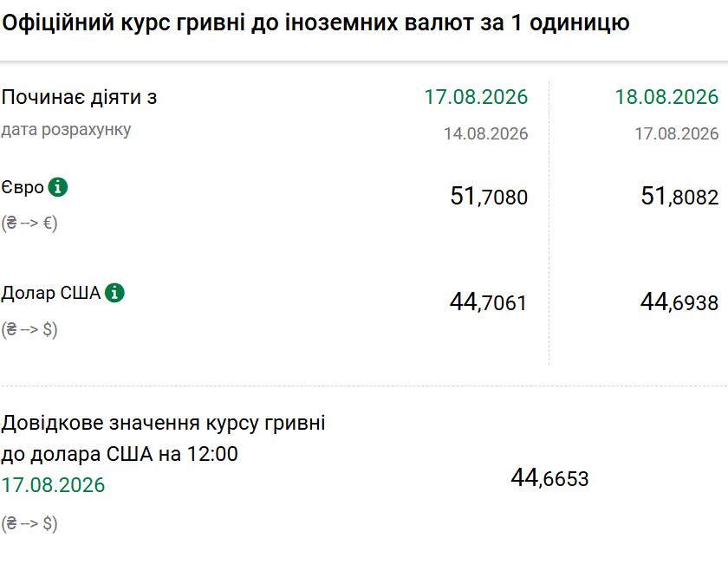
Task: Click the hryvnia to euro symbol hint
Action: pyautogui.click(x=29, y=224)
